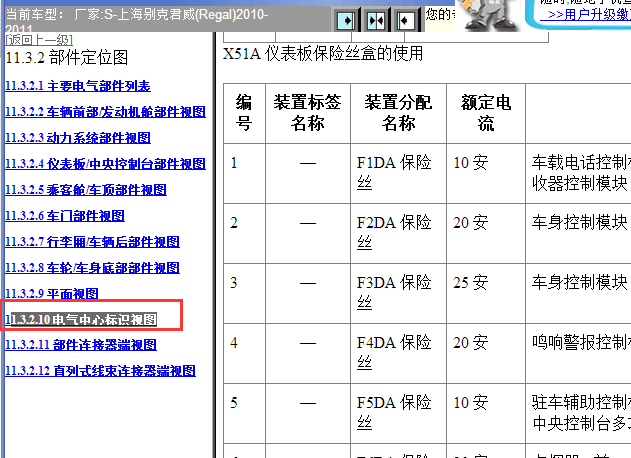This screenshot has width=631, height=458.
Task: Click the cartoon mascot figure image
Action: click(x=489, y=15)
